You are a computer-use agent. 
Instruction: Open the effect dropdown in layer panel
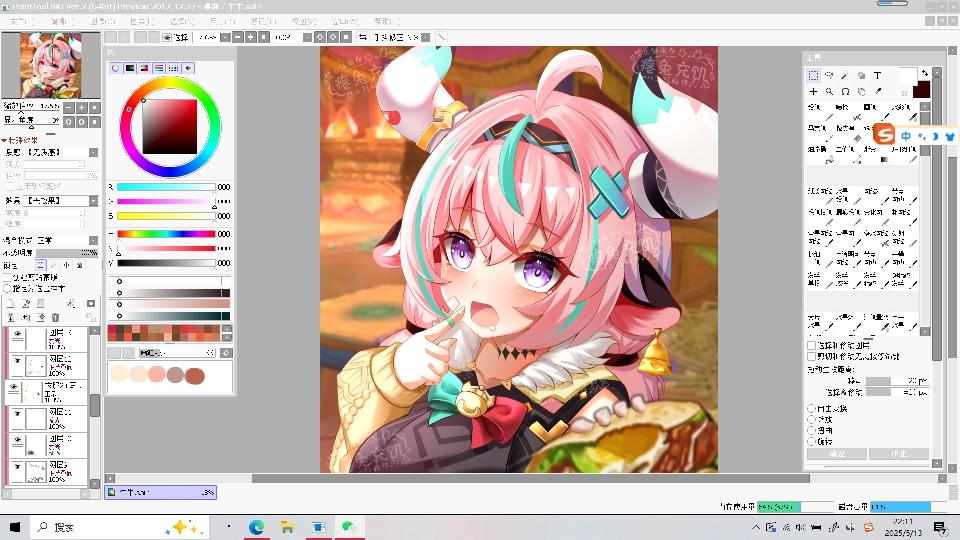click(94, 201)
